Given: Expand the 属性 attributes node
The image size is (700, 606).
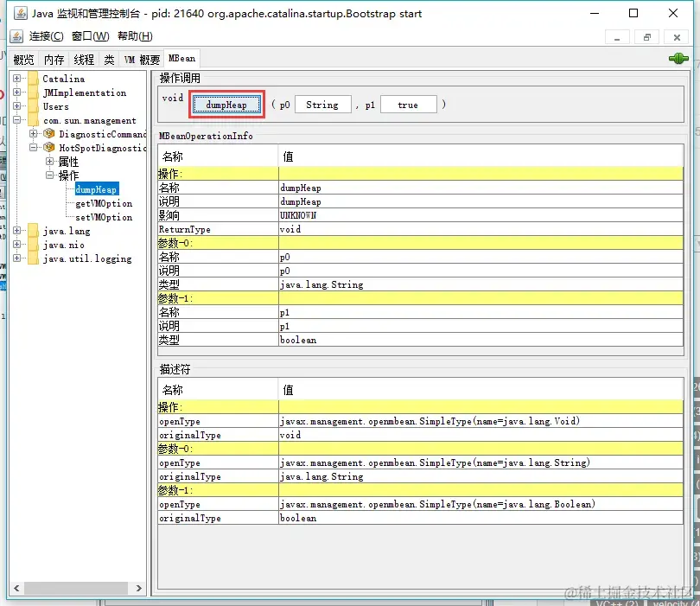Looking at the screenshot, I should (x=50, y=161).
